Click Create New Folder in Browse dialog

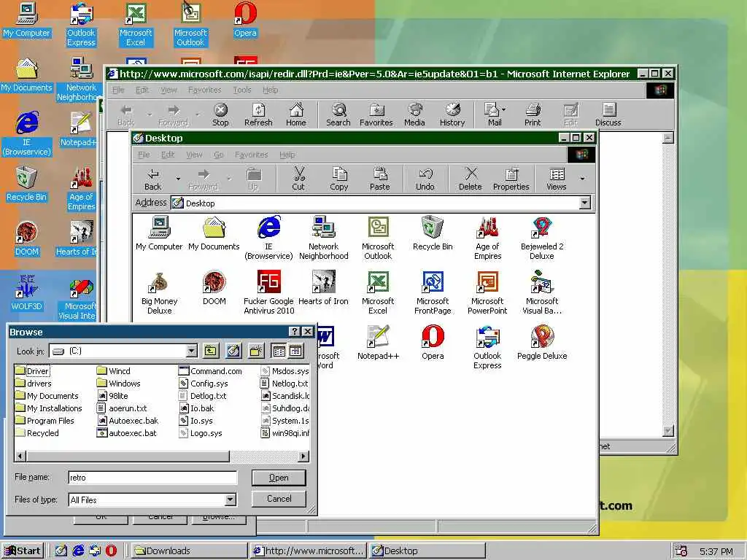(x=256, y=351)
